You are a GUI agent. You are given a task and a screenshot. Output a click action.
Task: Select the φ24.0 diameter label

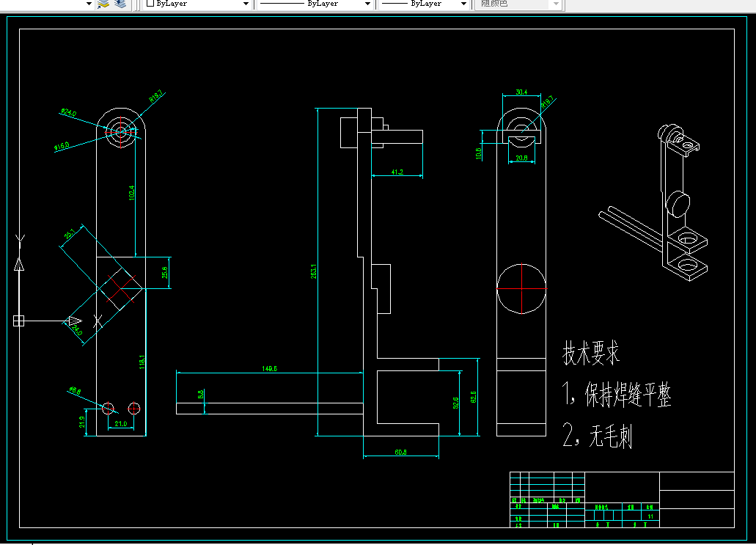click(x=68, y=113)
